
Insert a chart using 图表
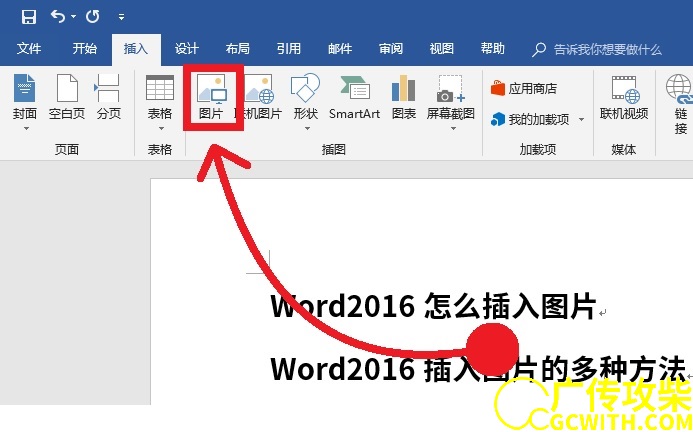(404, 97)
